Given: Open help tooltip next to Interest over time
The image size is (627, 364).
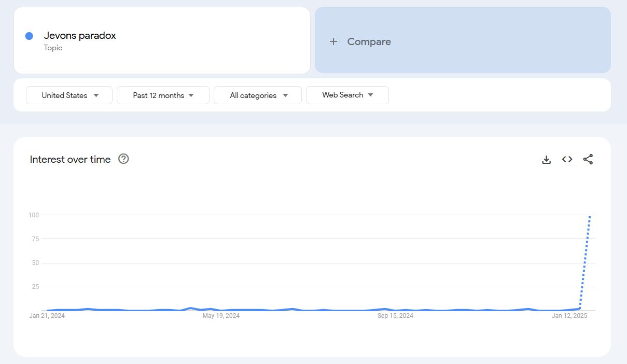Looking at the screenshot, I should (x=123, y=159).
